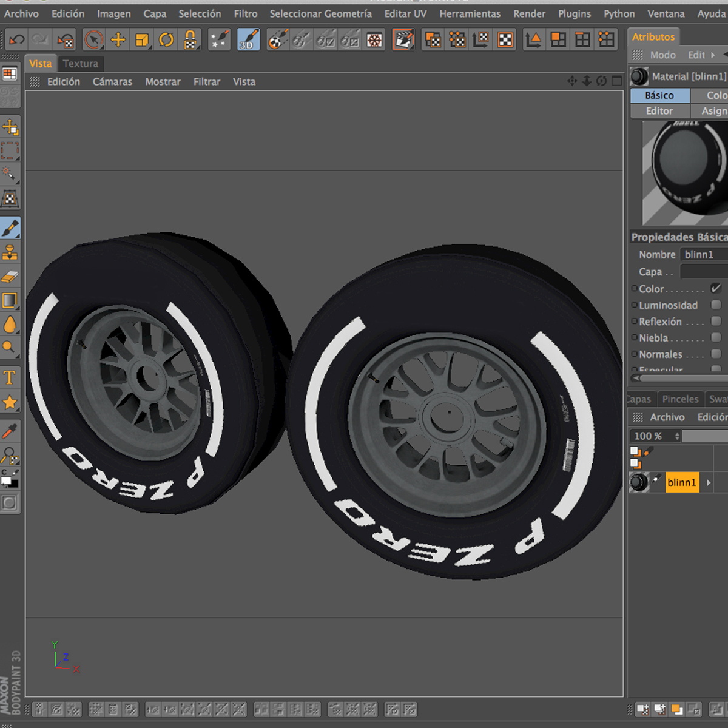Select the star Shape tool
This screenshot has width=728, height=728.
point(10,402)
